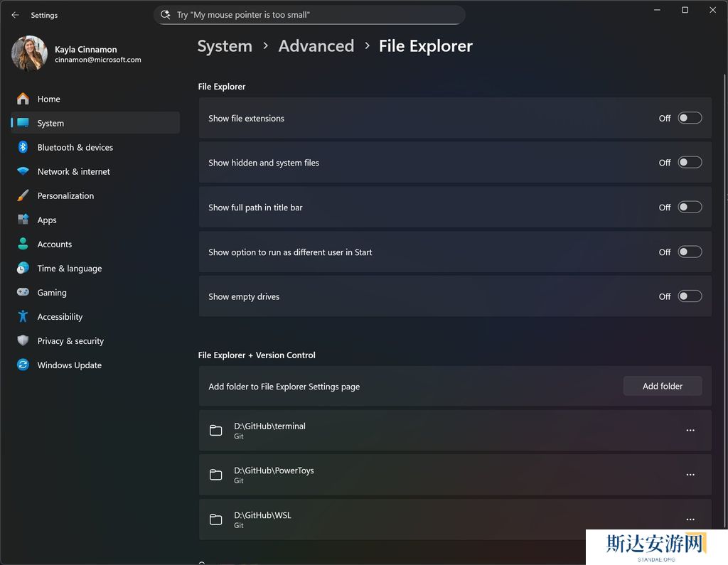The width and height of the screenshot is (728, 565).
Task: Go to Time & language settings
Action: pos(69,269)
